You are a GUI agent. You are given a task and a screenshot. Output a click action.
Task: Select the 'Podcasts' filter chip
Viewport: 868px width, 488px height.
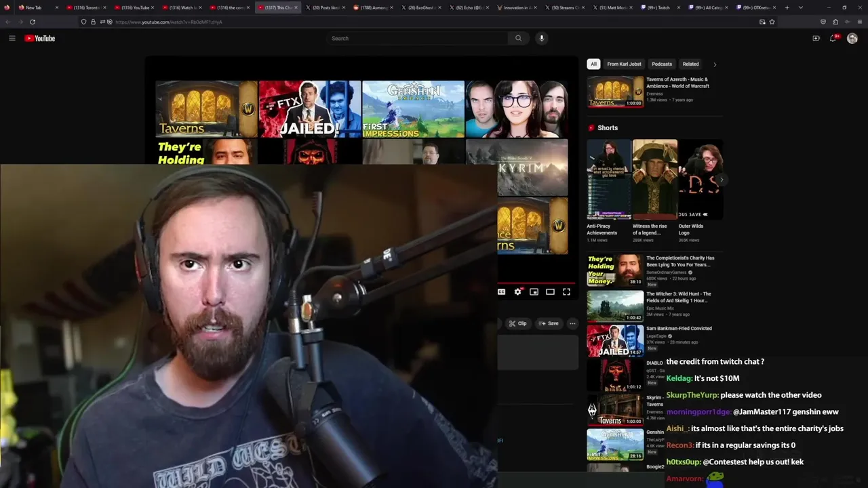click(x=662, y=64)
